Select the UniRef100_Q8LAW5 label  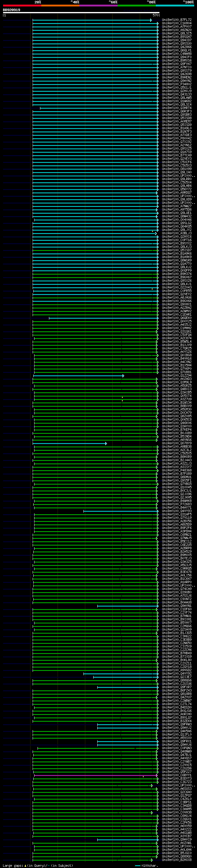click(x=177, y=98)
